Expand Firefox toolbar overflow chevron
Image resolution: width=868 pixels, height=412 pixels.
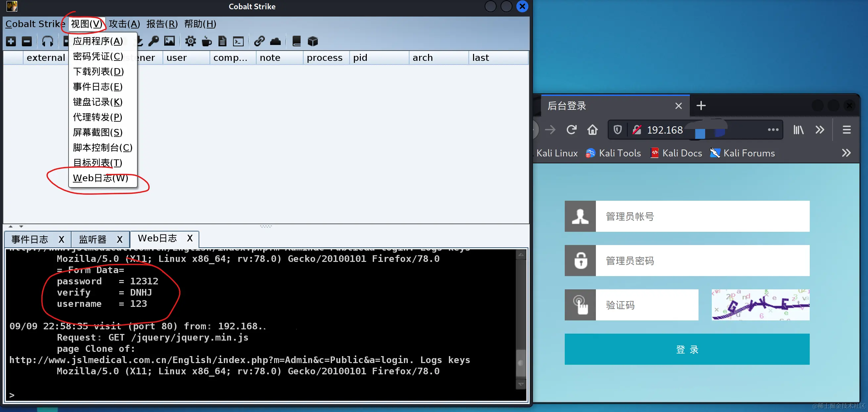[x=819, y=130]
